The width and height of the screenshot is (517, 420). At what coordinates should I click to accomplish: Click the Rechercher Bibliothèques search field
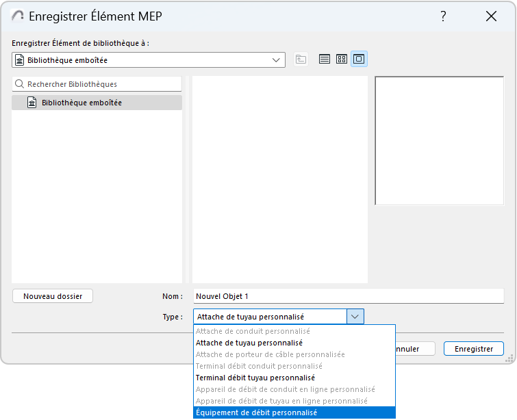[x=97, y=84]
